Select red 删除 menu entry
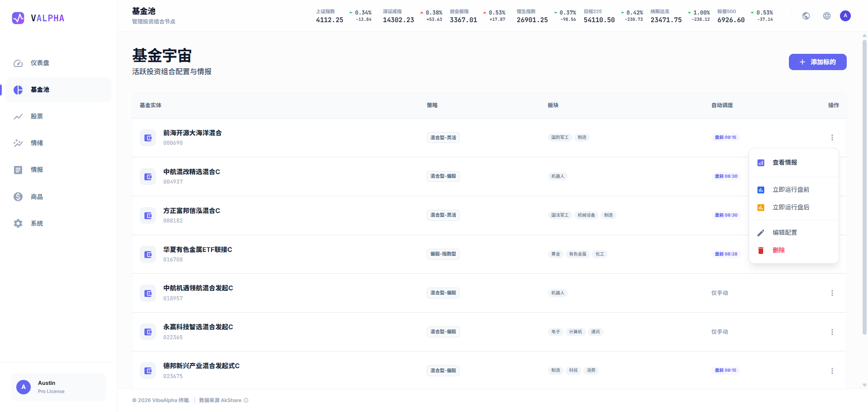This screenshot has width=868, height=412. click(794, 251)
